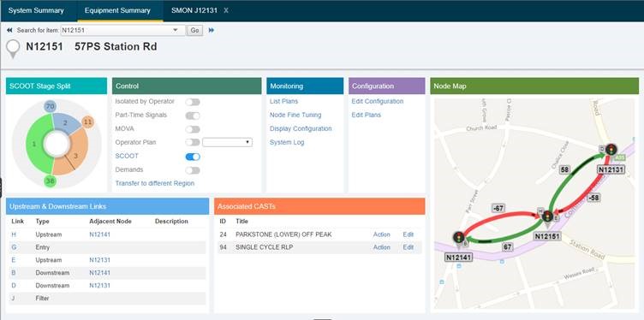This screenshot has height=320, width=644.
Task: Open the Operator Plan dropdown
Action: click(227, 142)
